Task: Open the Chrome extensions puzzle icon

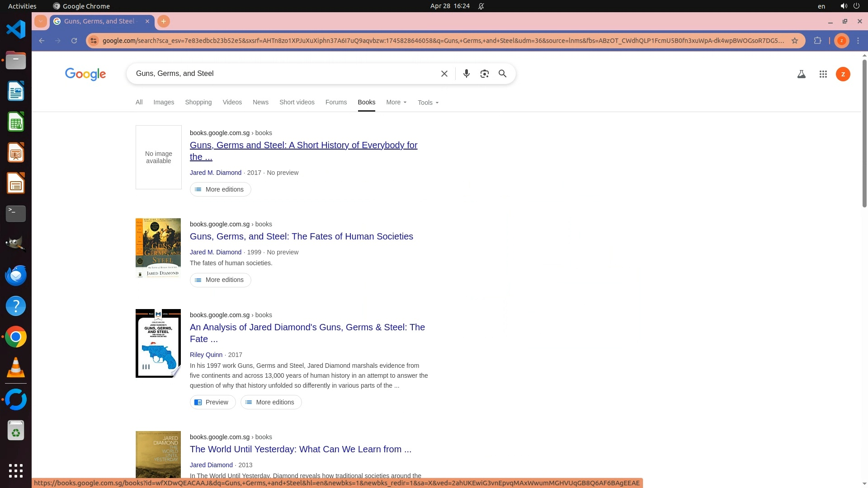Action: pyautogui.click(x=817, y=41)
